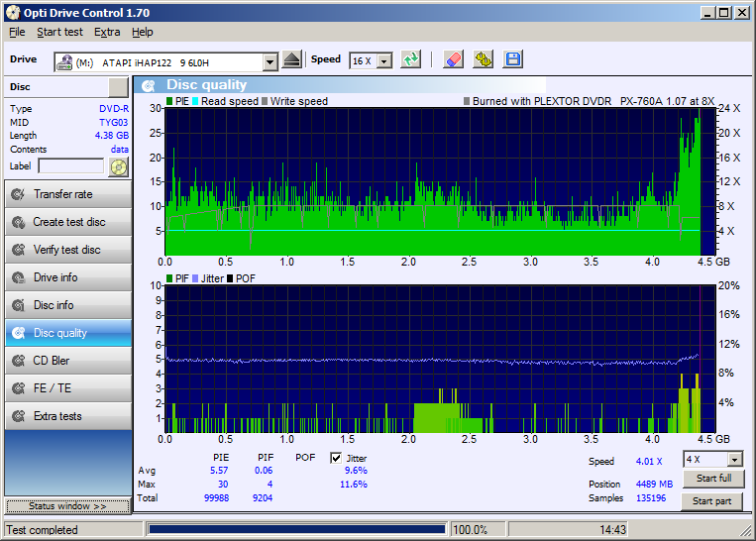Click the eject disc icon
Viewport: 756px width, 541px height.
tap(291, 59)
